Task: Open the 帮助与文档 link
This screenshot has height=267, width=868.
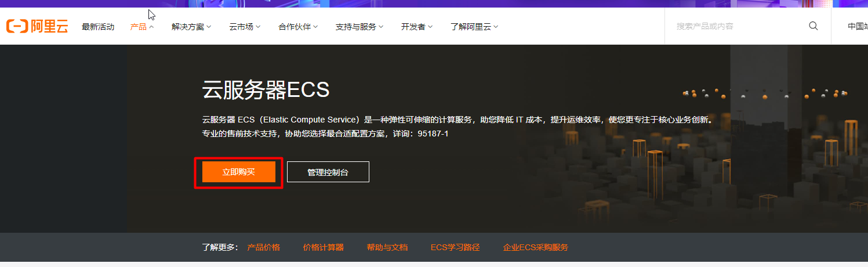Action: [387, 247]
